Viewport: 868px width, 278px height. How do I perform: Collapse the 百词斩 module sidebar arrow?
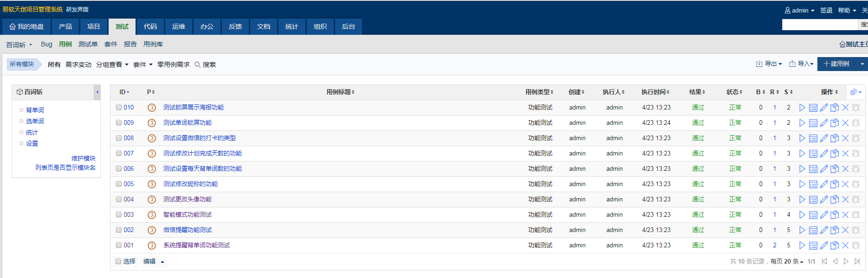click(97, 92)
